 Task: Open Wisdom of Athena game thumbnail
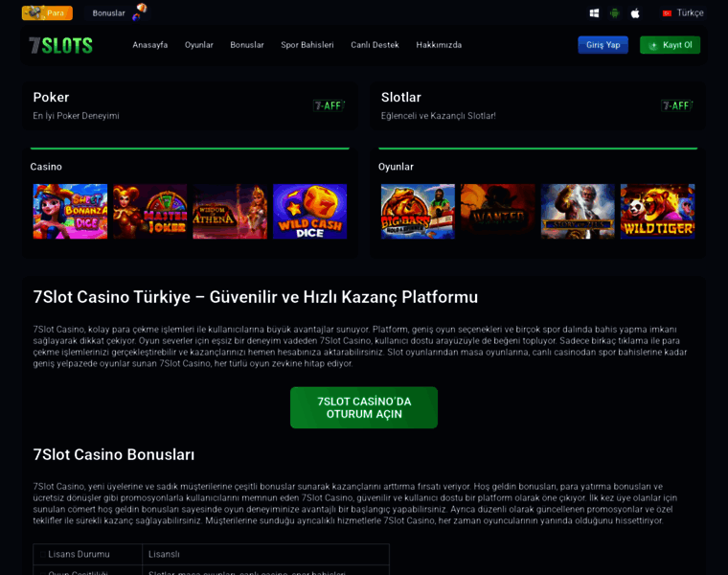coord(230,212)
